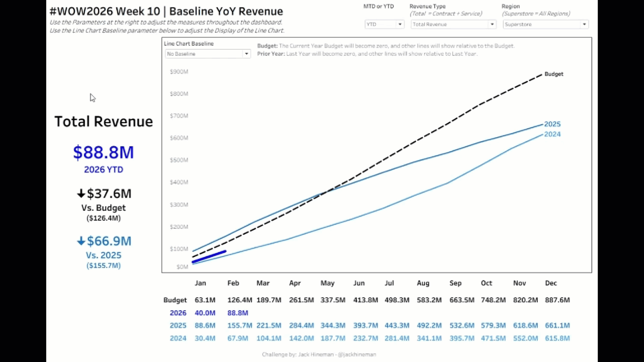644x362 pixels.
Task: Open the Region Superstore dropdown
Action: coord(545,24)
